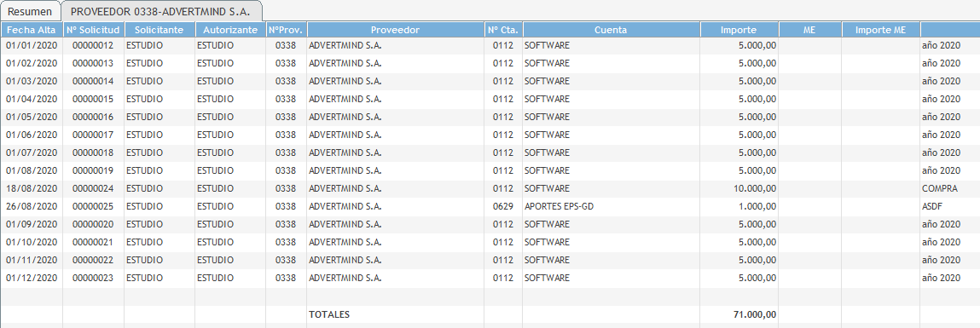The height and width of the screenshot is (328, 980).
Task: Select date cell 01/05/2020
Action: coord(32,117)
